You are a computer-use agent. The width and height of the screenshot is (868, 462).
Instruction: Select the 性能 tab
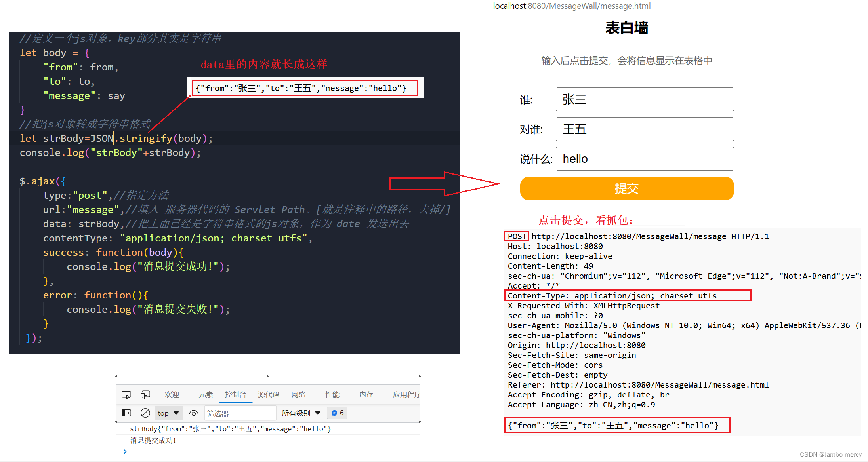point(332,394)
